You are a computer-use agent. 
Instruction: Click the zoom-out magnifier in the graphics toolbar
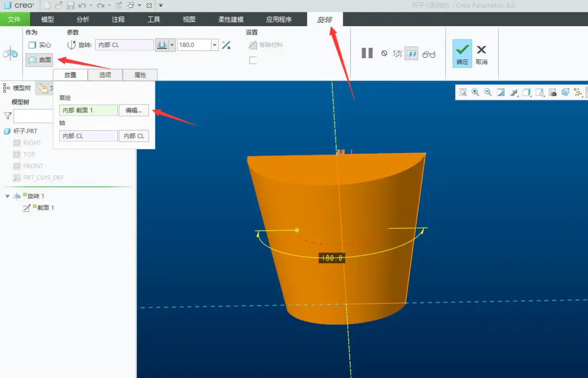[488, 92]
